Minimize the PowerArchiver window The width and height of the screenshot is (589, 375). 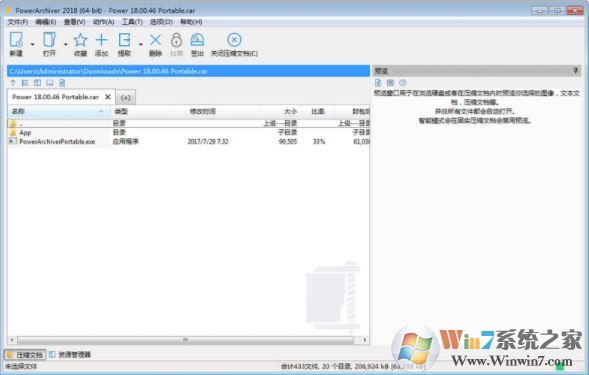[x=539, y=11]
